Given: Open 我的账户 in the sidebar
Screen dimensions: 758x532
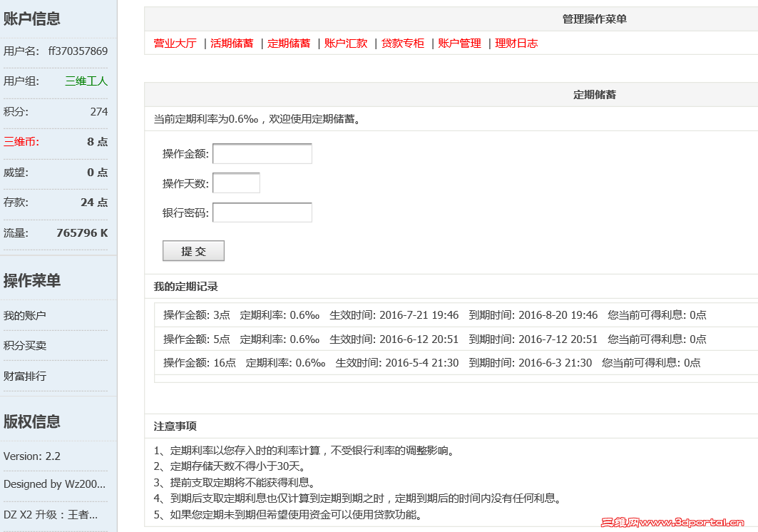Looking at the screenshot, I should coord(25,316).
